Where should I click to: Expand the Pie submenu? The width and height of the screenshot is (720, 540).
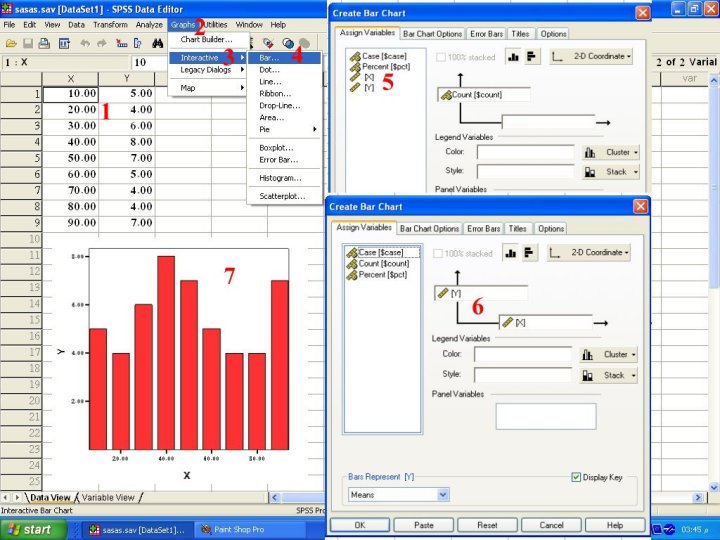coord(285,129)
